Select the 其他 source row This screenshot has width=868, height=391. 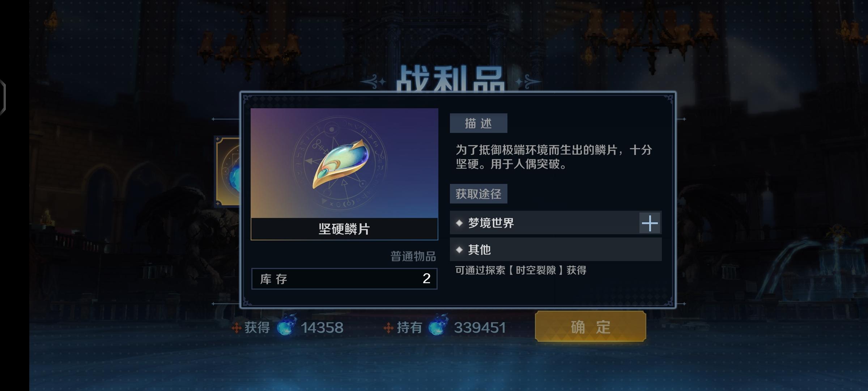(x=556, y=249)
